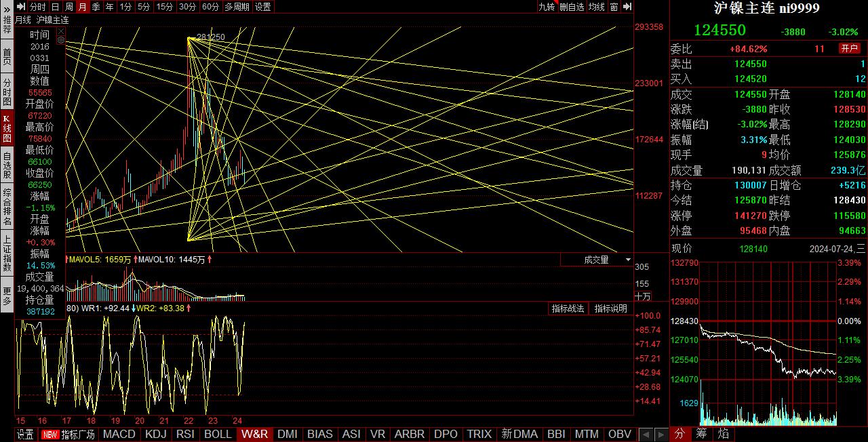Image resolution: width=868 pixels, height=442 pixels.
Task: Click the left arrow-to-bar icon in the period toolbar
Action: coord(20,7)
